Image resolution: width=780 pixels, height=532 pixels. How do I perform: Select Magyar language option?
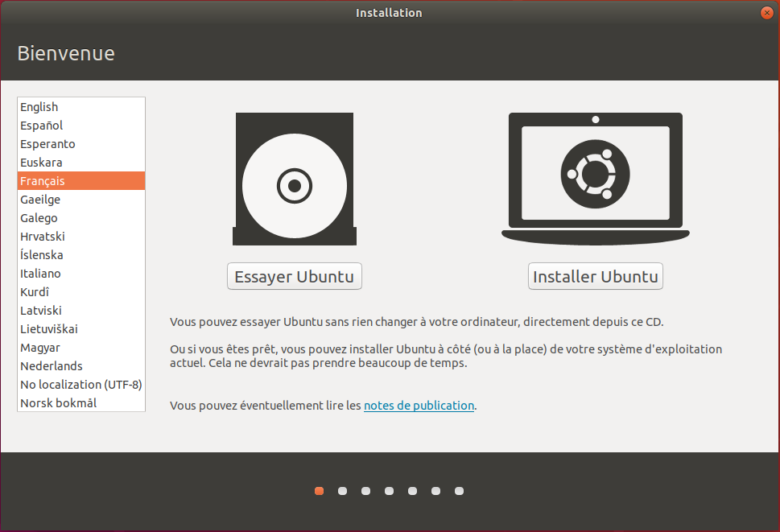point(40,348)
